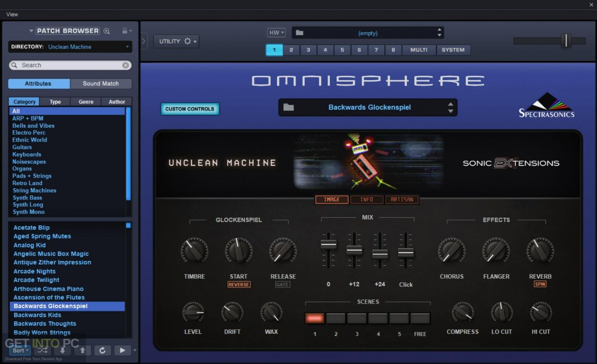The height and width of the screenshot is (364, 597).
Task: Click the LEVEL knob
Action: pos(193,312)
